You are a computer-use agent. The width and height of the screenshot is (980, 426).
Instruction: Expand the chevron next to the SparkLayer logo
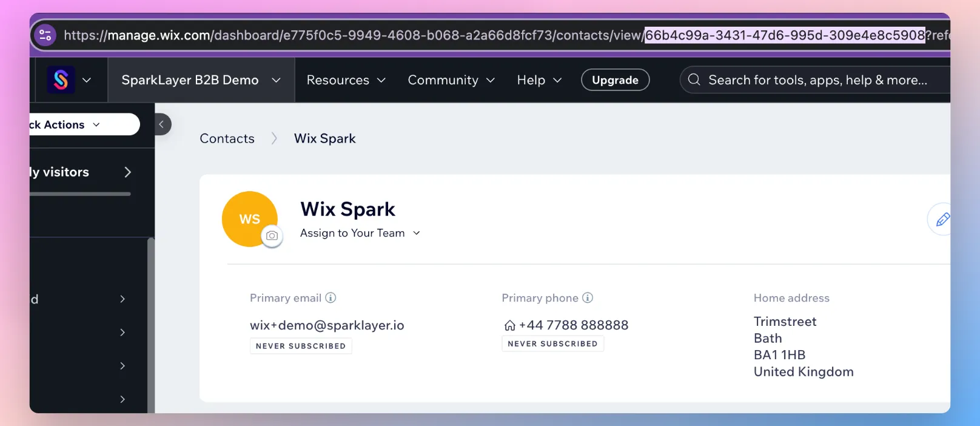87,80
